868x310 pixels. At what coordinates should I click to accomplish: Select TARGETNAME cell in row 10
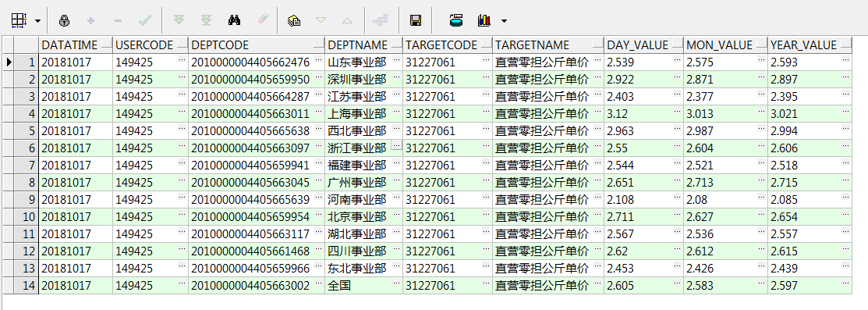pyautogui.click(x=548, y=217)
